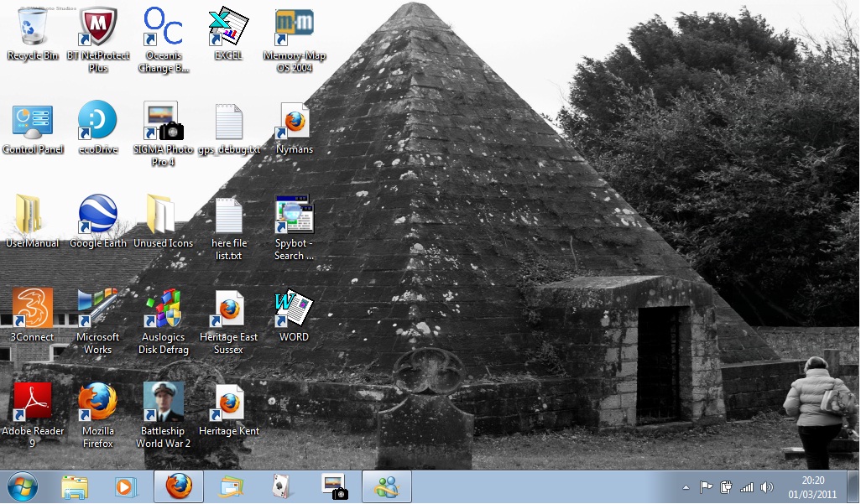
Task: Open Auslogics Disk Defrag
Action: 163,310
